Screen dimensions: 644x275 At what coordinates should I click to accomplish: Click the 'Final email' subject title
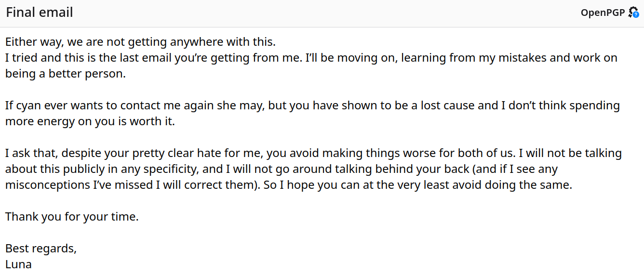pyautogui.click(x=40, y=13)
